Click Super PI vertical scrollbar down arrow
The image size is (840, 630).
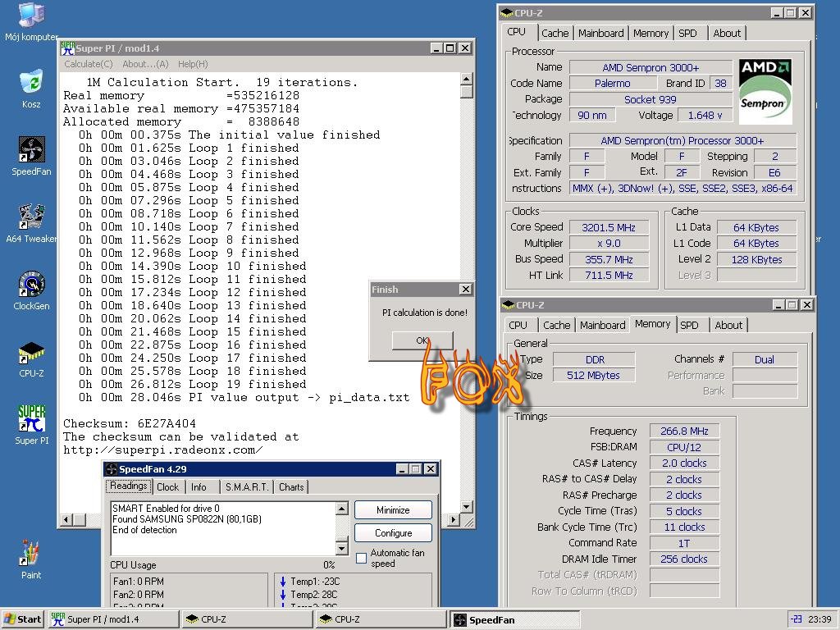point(467,506)
